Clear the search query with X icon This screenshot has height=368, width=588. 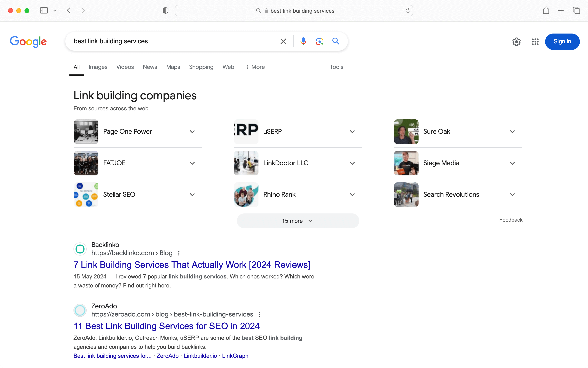coord(283,41)
